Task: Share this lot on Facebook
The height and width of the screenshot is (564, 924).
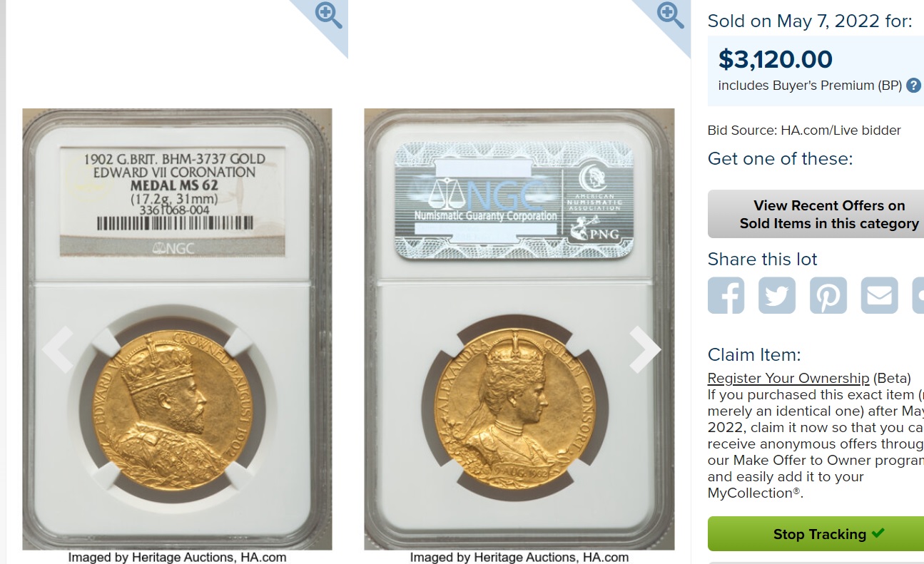Action: (726, 295)
